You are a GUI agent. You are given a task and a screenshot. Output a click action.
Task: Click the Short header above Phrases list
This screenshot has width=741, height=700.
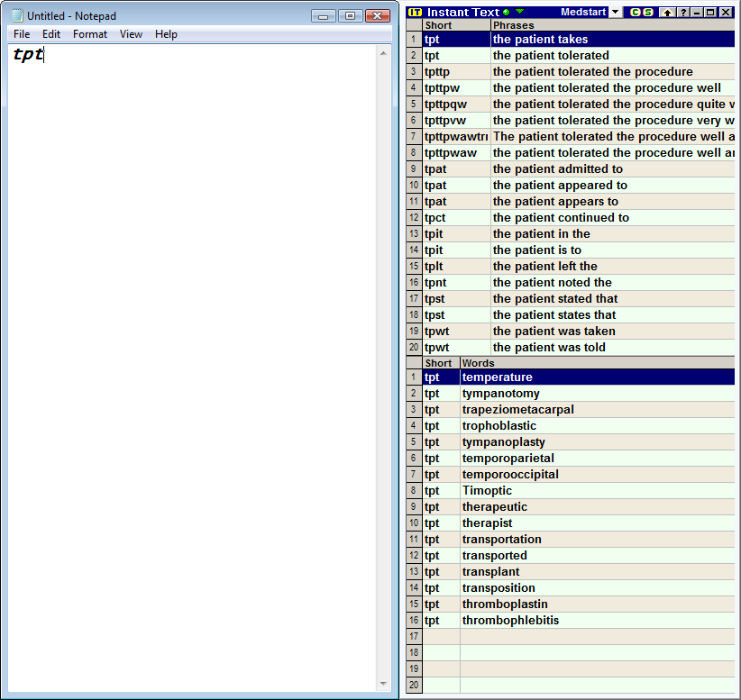[456, 25]
